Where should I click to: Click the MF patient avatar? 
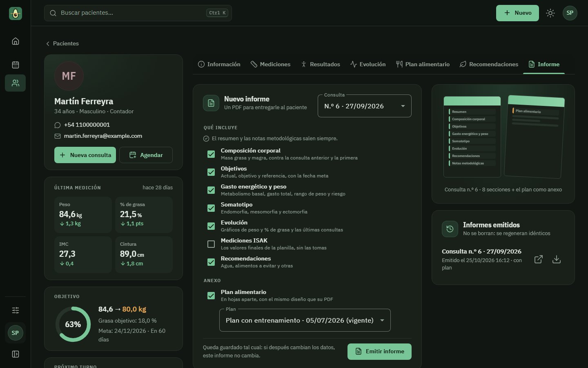(x=69, y=76)
